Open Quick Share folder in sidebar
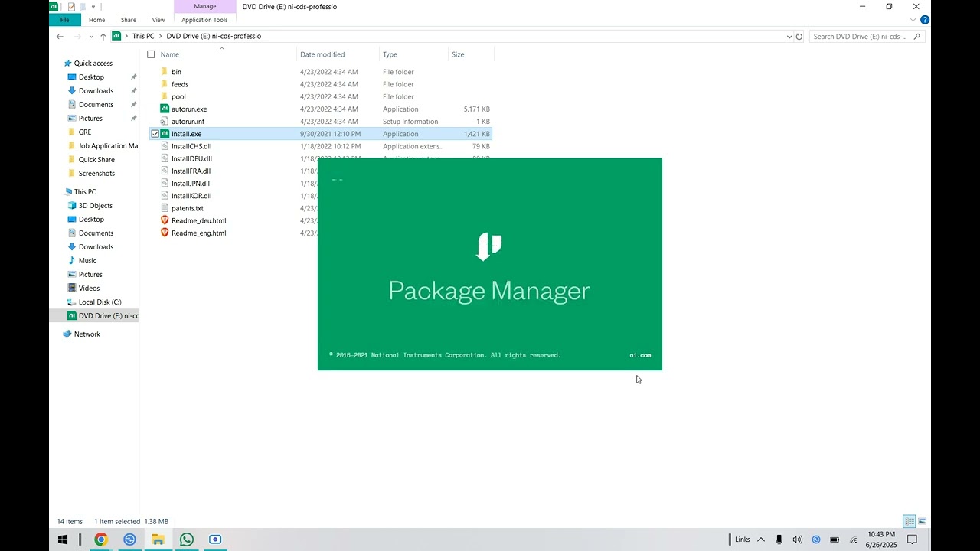 pos(96,160)
